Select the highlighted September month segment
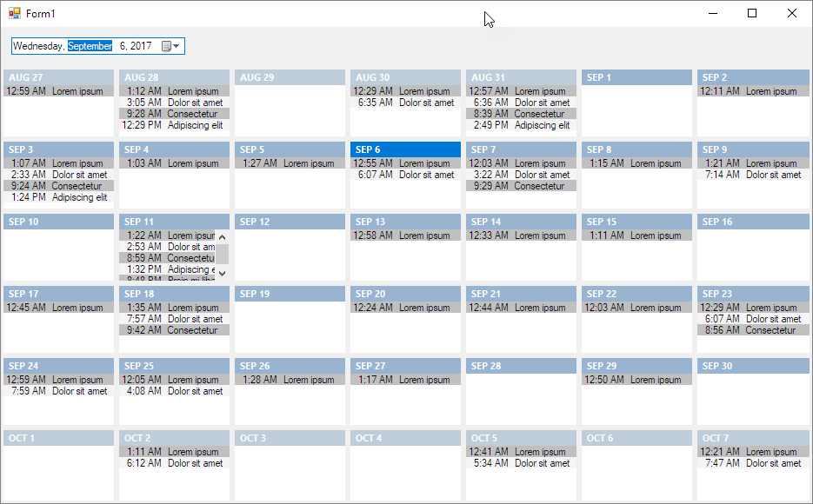813x504 pixels. tap(89, 45)
